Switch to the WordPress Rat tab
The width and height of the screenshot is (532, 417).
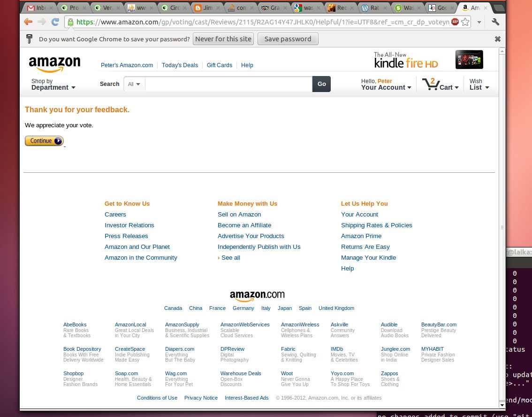click(374, 8)
